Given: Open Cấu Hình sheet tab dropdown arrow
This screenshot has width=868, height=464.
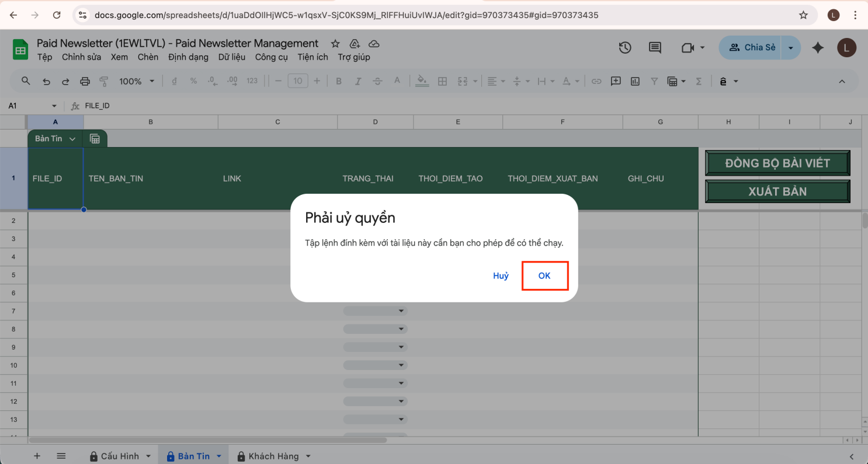Looking at the screenshot, I should pyautogui.click(x=148, y=456).
